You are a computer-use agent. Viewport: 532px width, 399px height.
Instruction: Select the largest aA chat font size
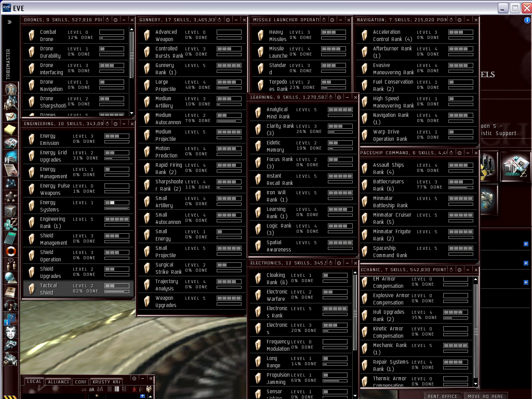(x=100, y=389)
